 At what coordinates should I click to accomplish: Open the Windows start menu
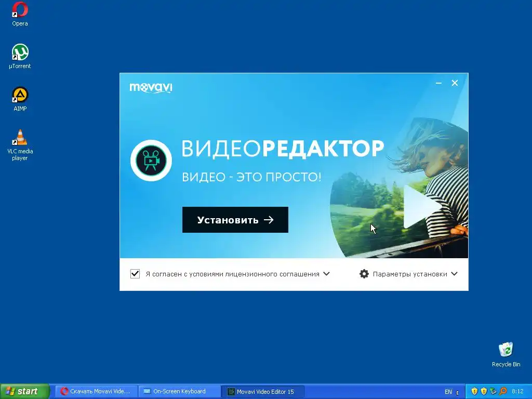tap(25, 391)
